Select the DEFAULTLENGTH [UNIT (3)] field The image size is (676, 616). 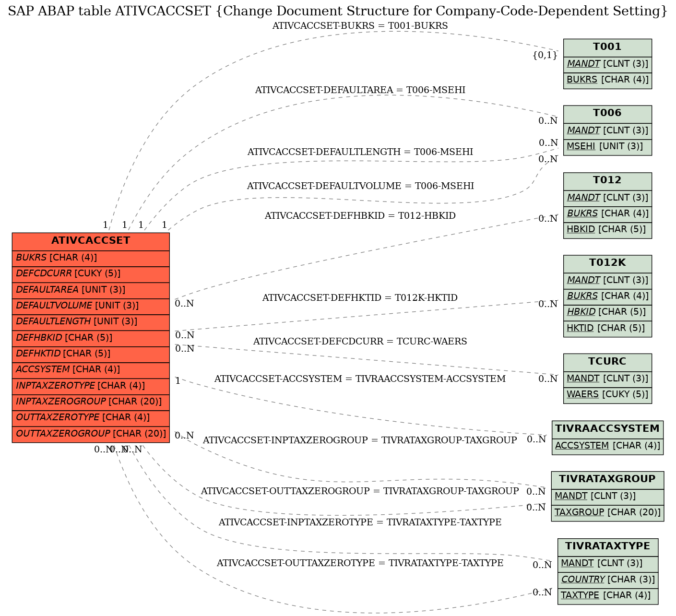(x=91, y=322)
